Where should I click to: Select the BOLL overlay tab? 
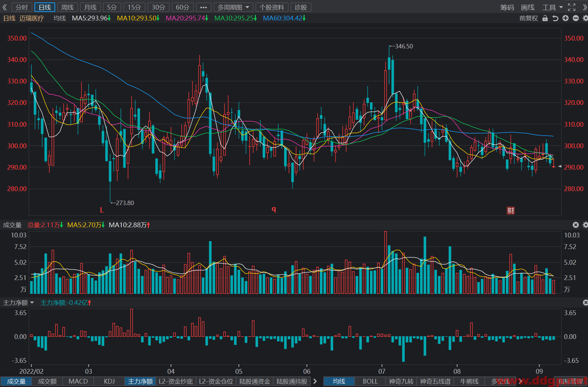pos(370,381)
